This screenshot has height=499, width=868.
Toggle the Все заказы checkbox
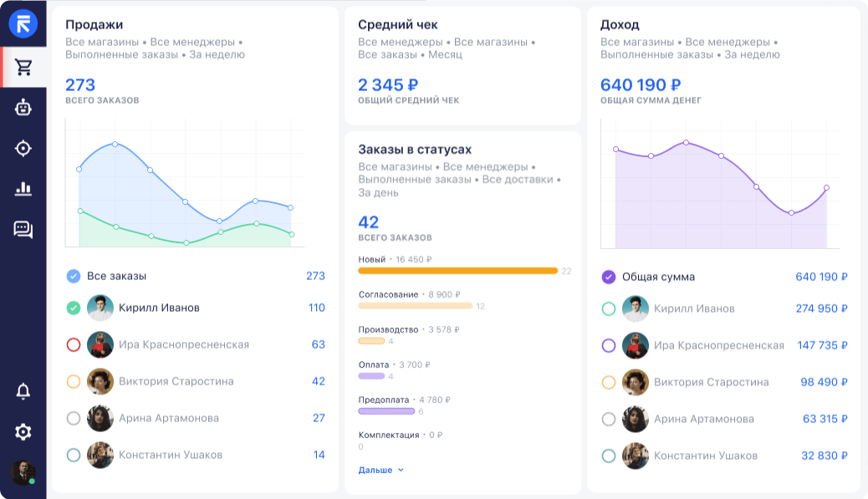coord(74,276)
